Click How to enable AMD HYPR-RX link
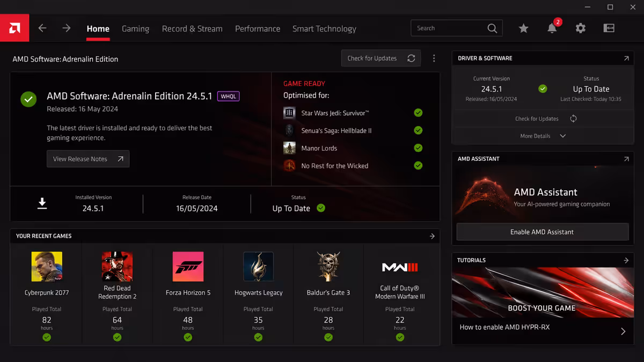This screenshot has width=644, height=362. (x=504, y=327)
